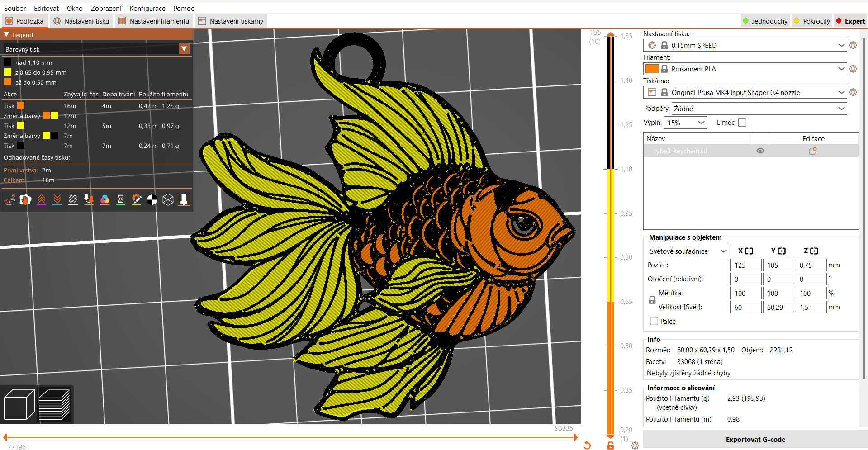The height and width of the screenshot is (450, 868).
Task: Open print settings editor via gear icon
Action: [854, 45]
